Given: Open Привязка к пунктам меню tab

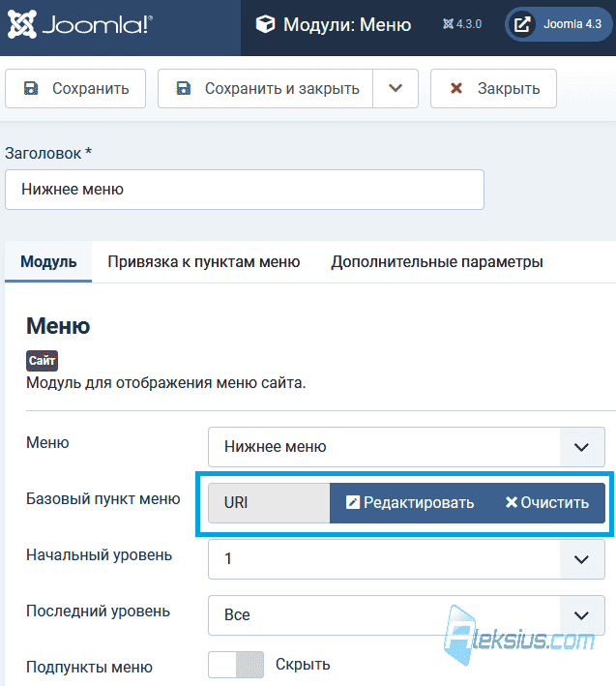Looking at the screenshot, I should point(204,261).
